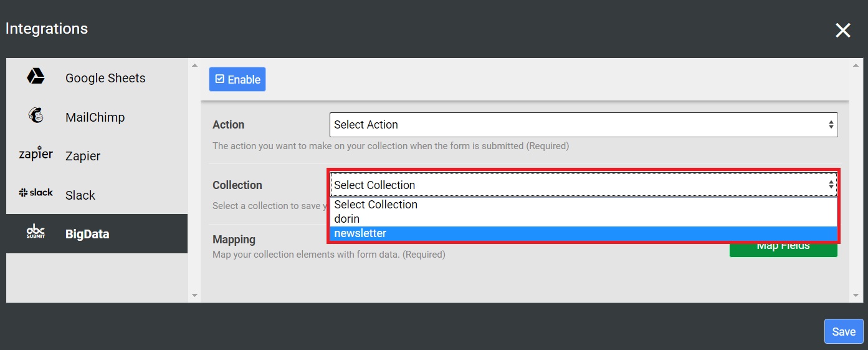
Task: Switch to the Slack integration tab
Action: [x=80, y=195]
